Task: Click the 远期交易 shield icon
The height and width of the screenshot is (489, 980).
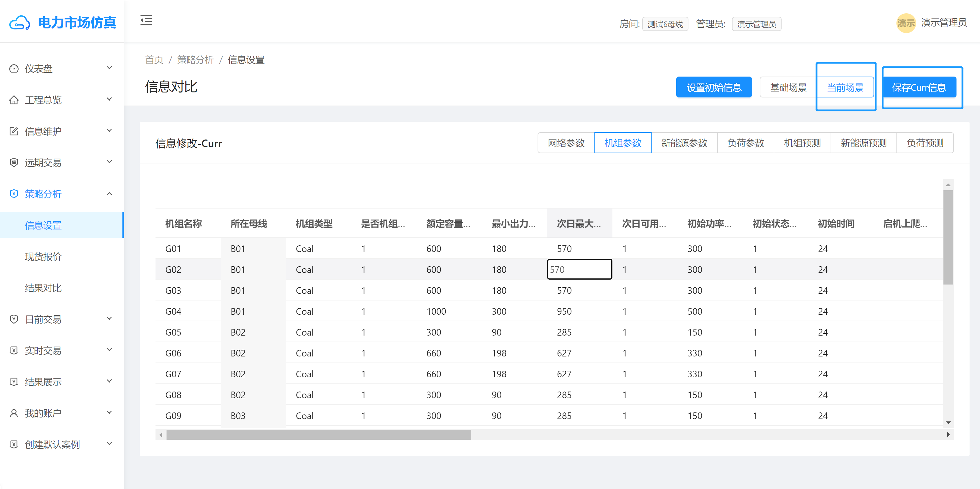Action: click(x=14, y=162)
